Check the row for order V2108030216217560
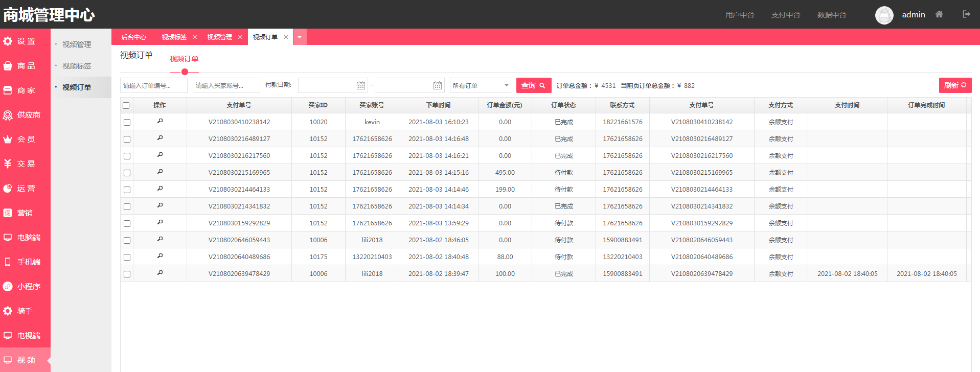Image resolution: width=980 pixels, height=372 pixels. coord(127,156)
